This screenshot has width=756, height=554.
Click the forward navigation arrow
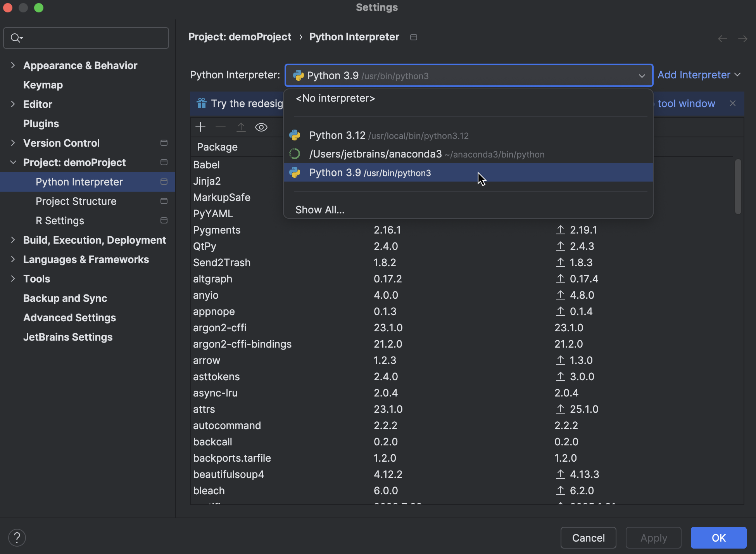tap(743, 38)
